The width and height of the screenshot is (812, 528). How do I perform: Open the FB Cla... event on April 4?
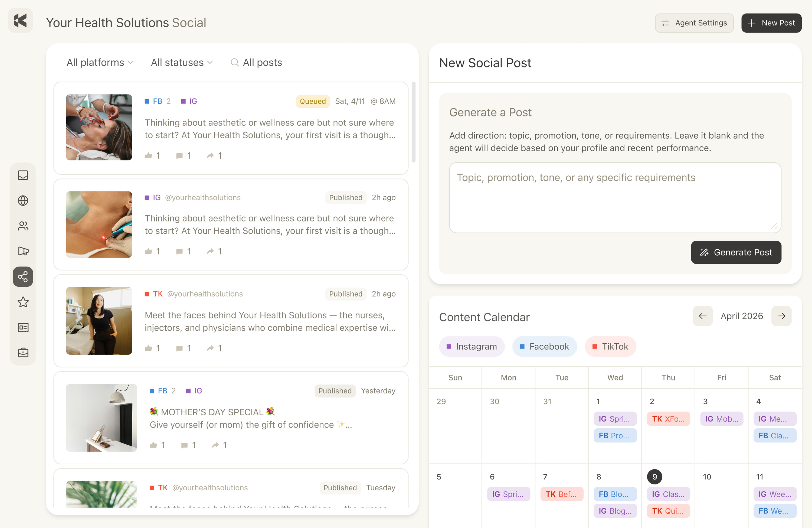[775, 435]
